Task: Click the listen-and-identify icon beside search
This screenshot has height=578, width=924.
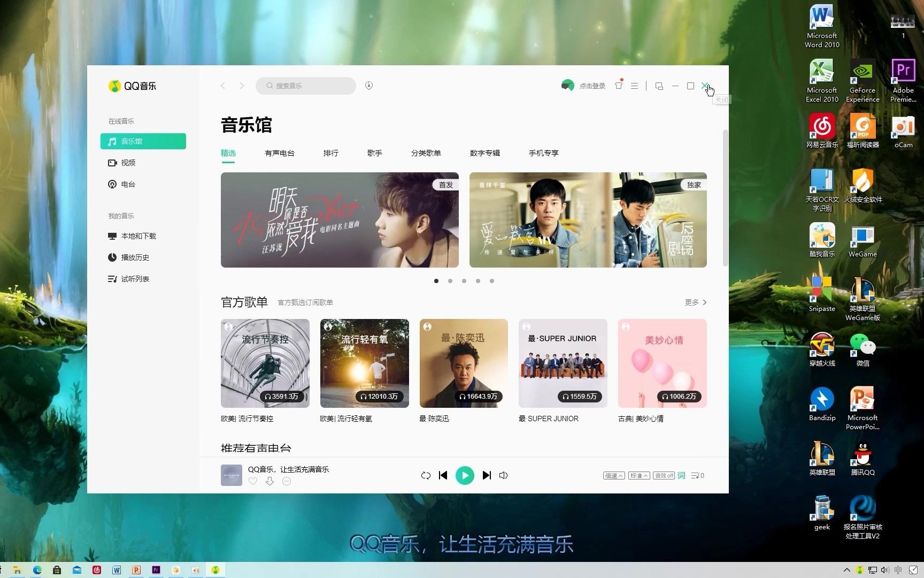Action: tap(369, 86)
